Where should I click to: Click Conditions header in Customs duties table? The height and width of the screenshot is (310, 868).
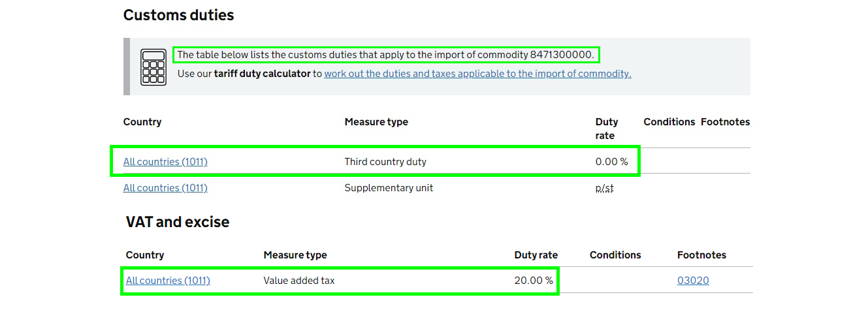pyautogui.click(x=669, y=122)
